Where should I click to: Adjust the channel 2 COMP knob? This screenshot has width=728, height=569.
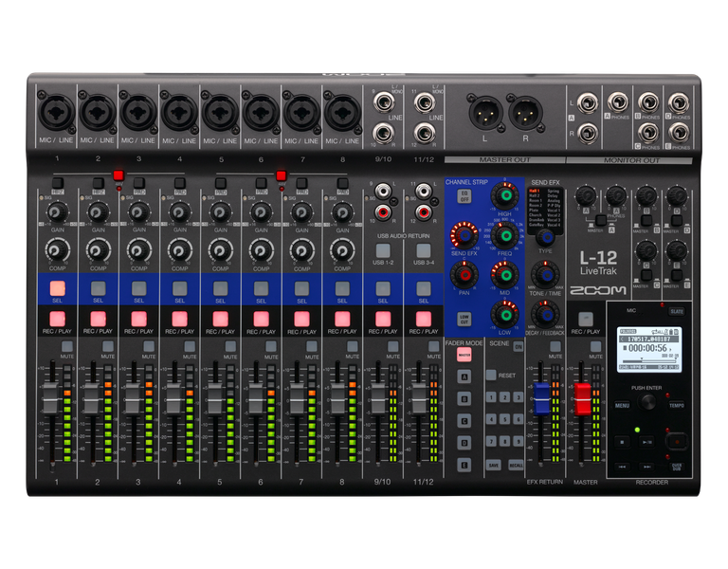point(98,250)
